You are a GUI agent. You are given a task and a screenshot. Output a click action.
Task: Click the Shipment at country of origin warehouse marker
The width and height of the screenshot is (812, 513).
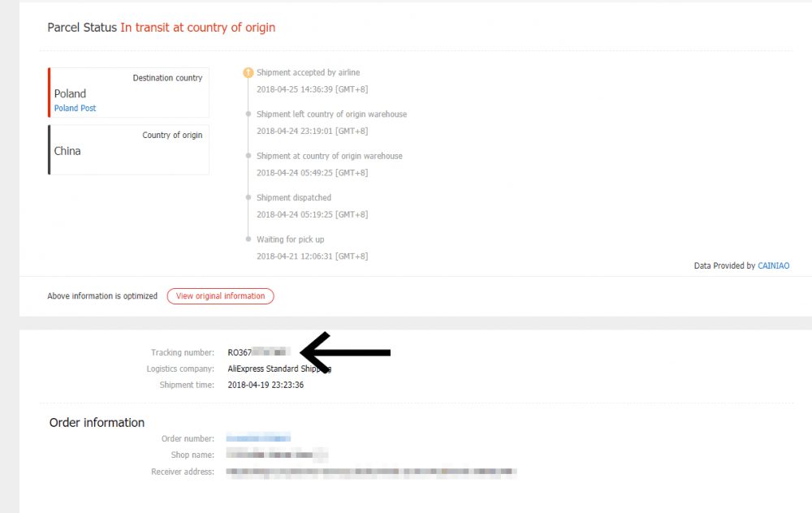248,156
